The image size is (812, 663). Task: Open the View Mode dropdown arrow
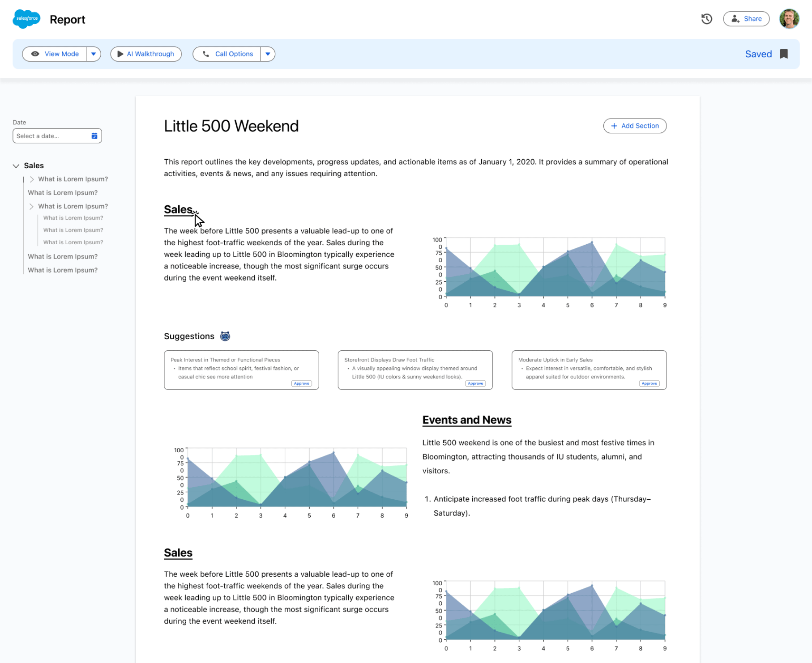(94, 54)
